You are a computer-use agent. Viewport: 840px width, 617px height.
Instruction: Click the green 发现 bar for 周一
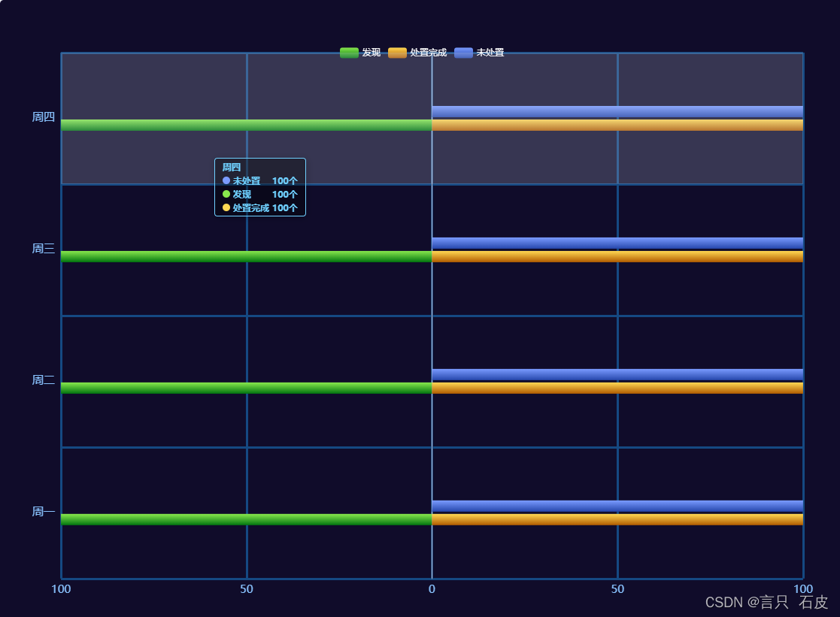247,519
